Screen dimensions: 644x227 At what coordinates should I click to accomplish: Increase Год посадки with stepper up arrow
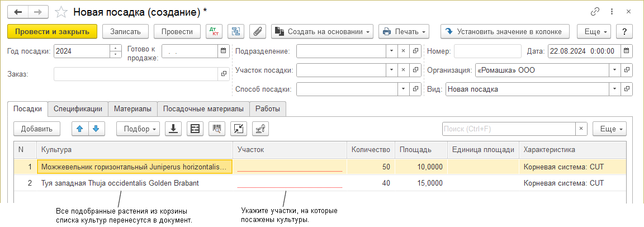coord(116,49)
